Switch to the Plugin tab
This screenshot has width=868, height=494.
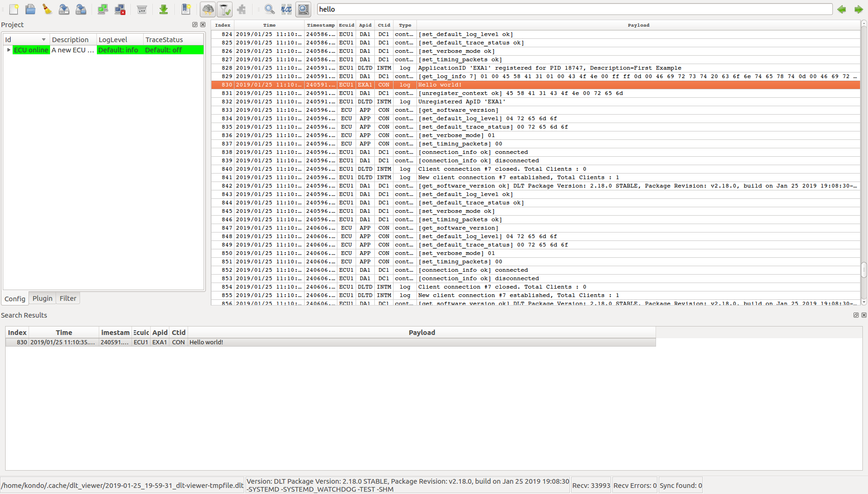click(43, 298)
